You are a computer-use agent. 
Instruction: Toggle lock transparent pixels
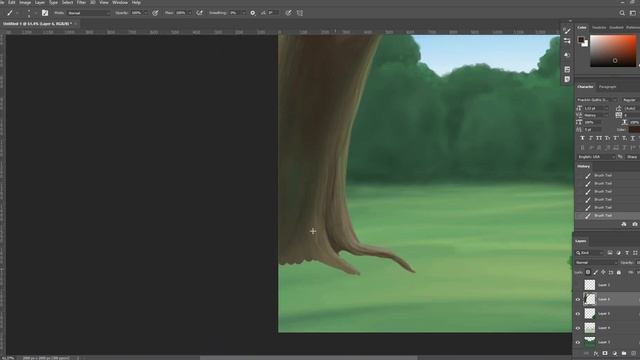(x=588, y=272)
